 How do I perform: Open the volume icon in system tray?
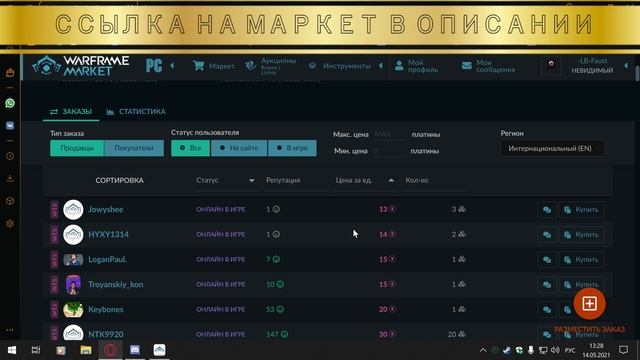pos(555,350)
